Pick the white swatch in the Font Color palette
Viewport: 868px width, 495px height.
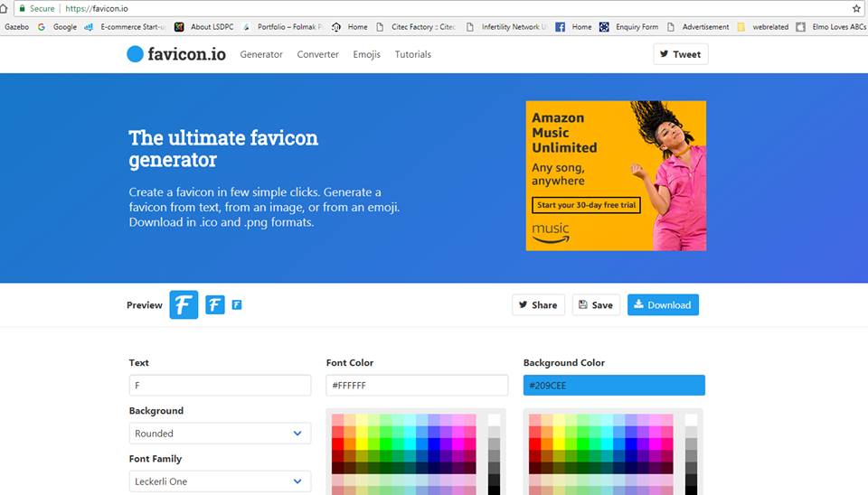[495, 420]
